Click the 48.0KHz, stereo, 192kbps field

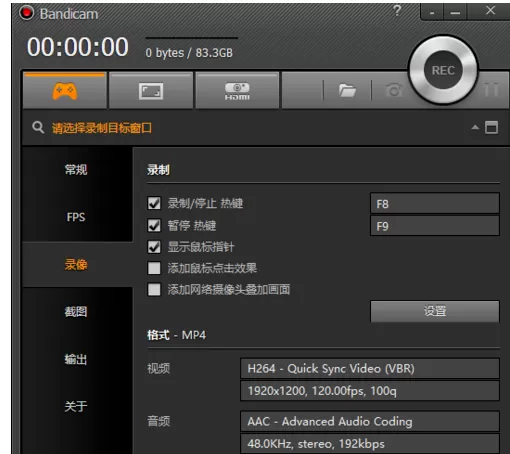[x=370, y=443]
